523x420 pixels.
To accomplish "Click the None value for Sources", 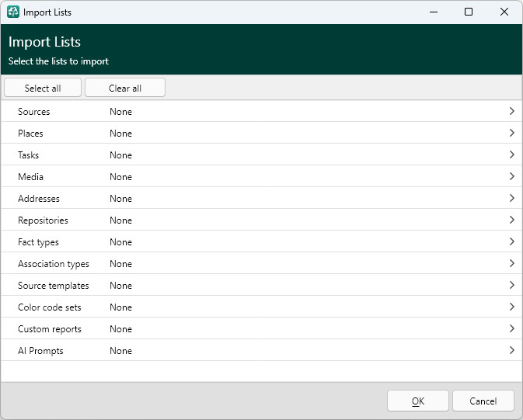I will coord(120,112).
